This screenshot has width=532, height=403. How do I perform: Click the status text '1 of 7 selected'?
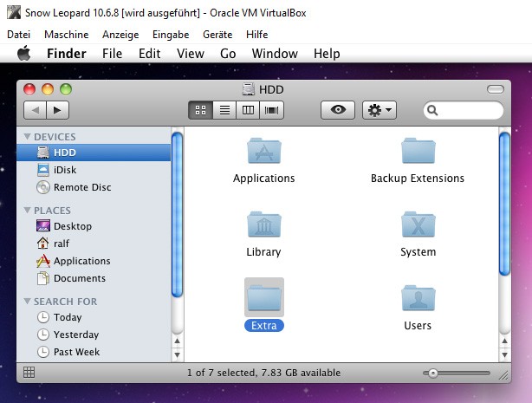pyautogui.click(x=222, y=373)
